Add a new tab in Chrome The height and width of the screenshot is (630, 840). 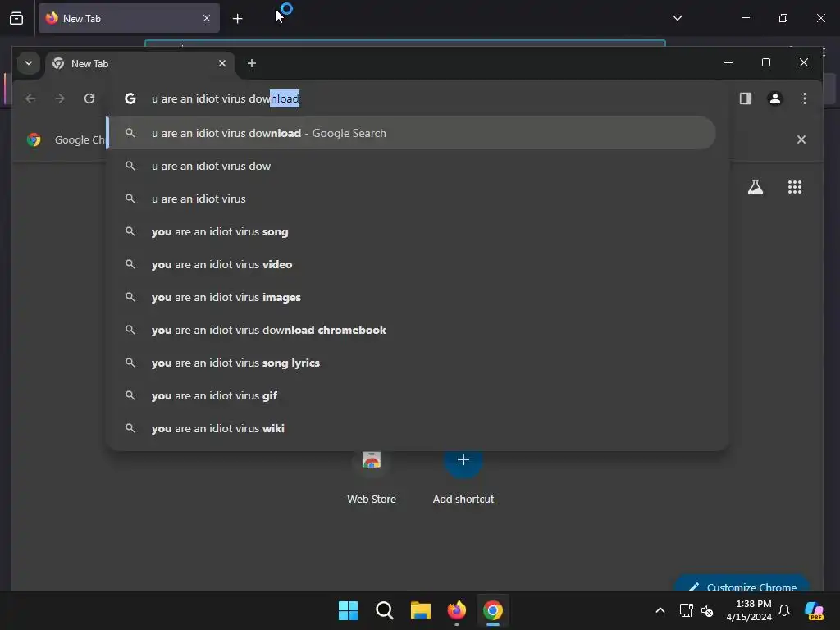click(251, 63)
